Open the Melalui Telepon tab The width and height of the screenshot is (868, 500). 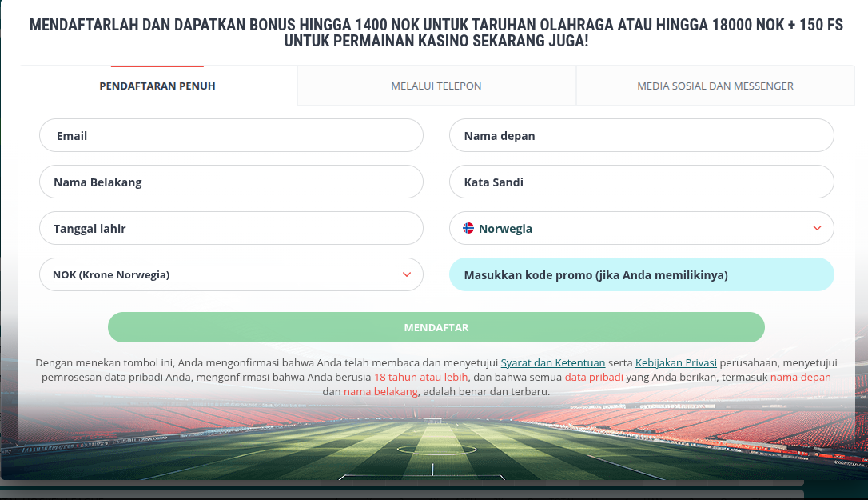click(436, 86)
